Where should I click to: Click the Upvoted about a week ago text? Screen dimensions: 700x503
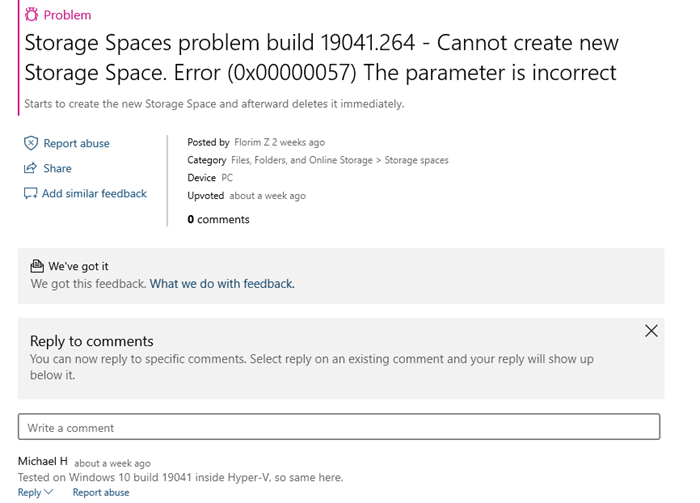coord(246,196)
